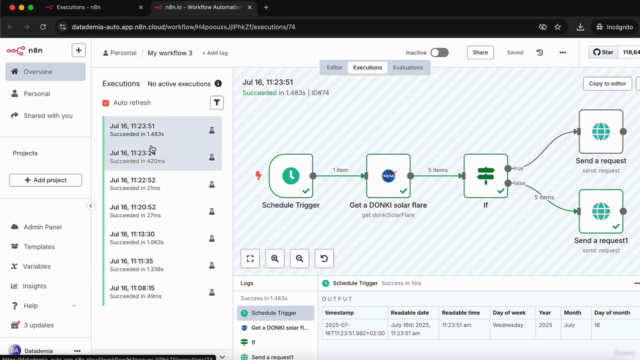The width and height of the screenshot is (640, 360).
Task: Click flask icon on 11:20:52 execution
Action: 212,211
